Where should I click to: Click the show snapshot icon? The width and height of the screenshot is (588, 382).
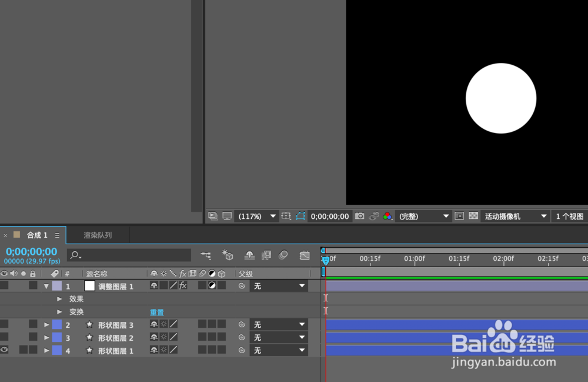coord(374,216)
